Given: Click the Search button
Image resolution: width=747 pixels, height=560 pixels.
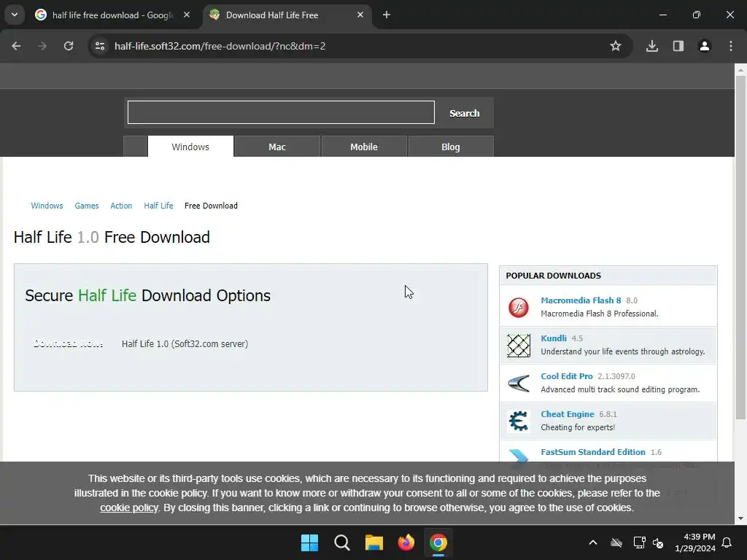Looking at the screenshot, I should tap(465, 113).
